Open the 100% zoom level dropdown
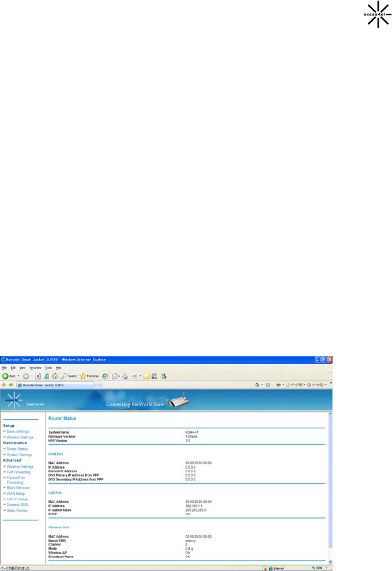Image resolution: width=392 pixels, height=571 pixels. tap(326, 568)
